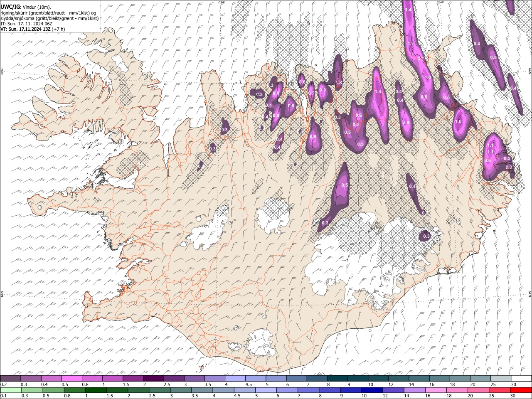Image resolution: width=532 pixels, height=399 pixels.
Task: Pick the 1.5 swatch in the upper scale
Action: tap(133, 379)
